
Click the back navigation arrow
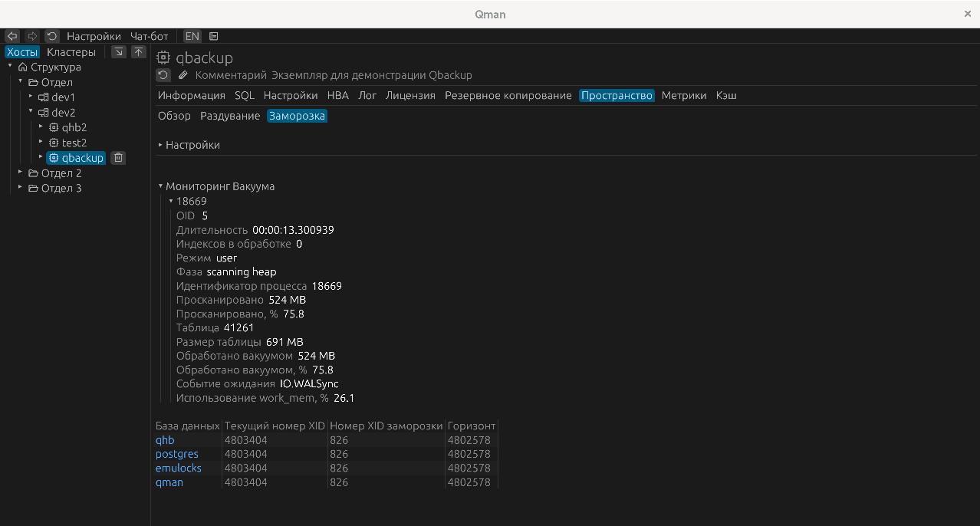12,36
